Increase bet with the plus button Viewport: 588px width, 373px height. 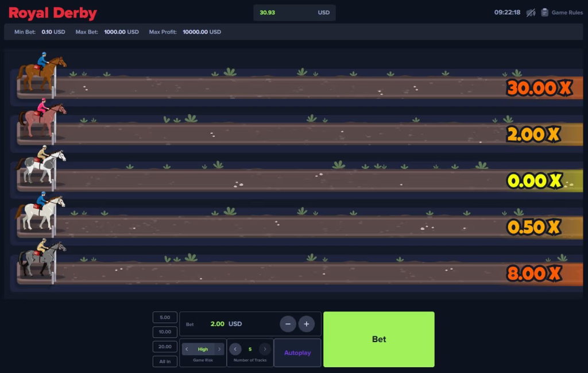pos(307,324)
